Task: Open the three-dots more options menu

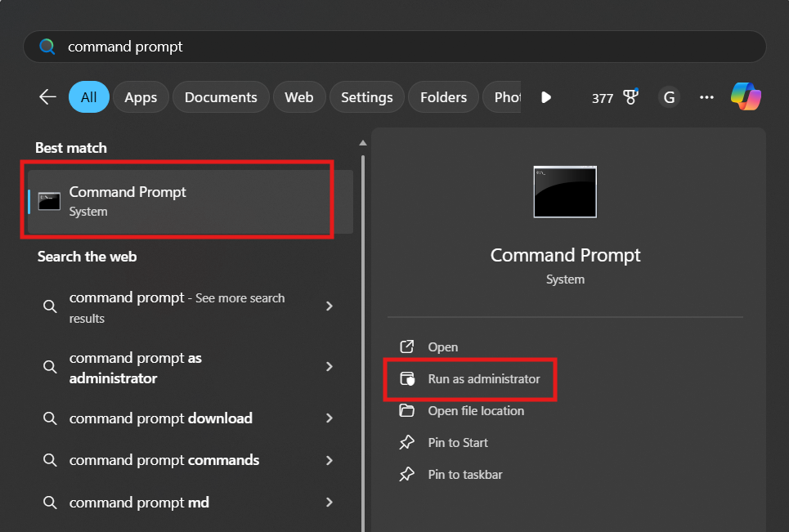Action: point(706,97)
